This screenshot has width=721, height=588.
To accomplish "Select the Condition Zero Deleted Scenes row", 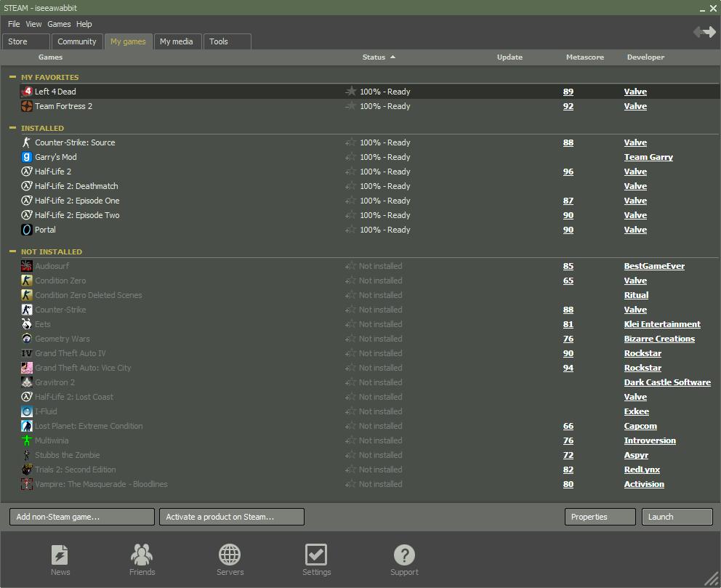I will click(x=370, y=295).
